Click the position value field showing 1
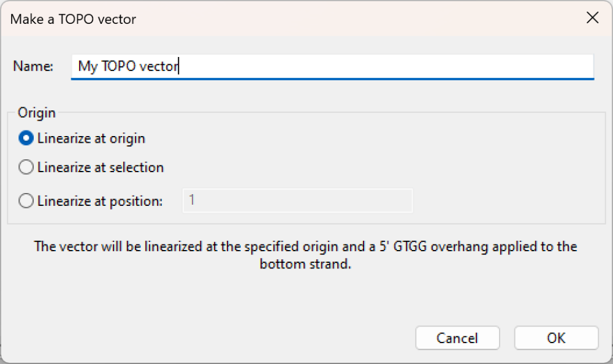Viewport: 613px width, 364px height. click(297, 200)
